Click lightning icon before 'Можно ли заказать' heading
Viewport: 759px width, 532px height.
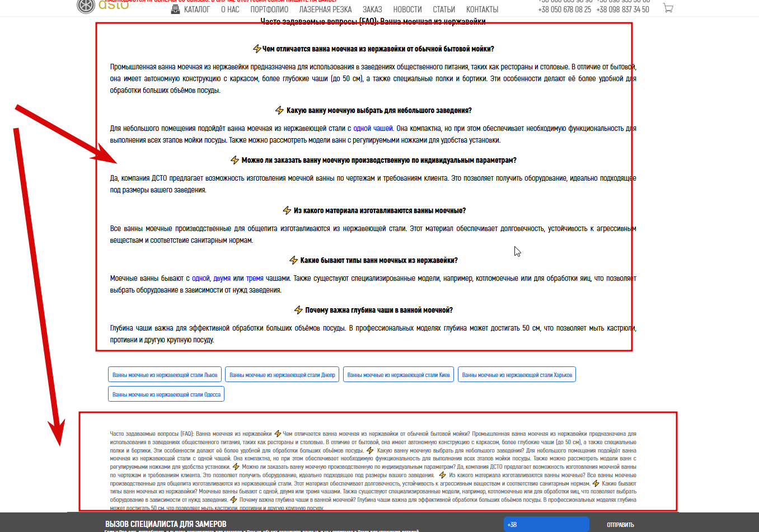coord(235,160)
